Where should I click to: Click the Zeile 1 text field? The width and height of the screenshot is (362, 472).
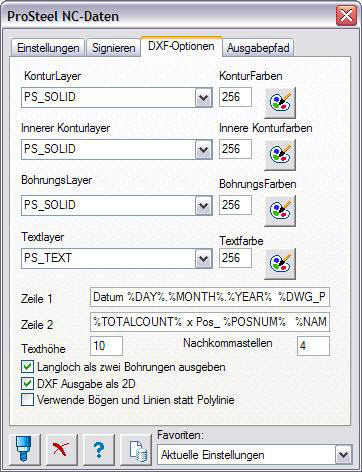pyautogui.click(x=210, y=297)
